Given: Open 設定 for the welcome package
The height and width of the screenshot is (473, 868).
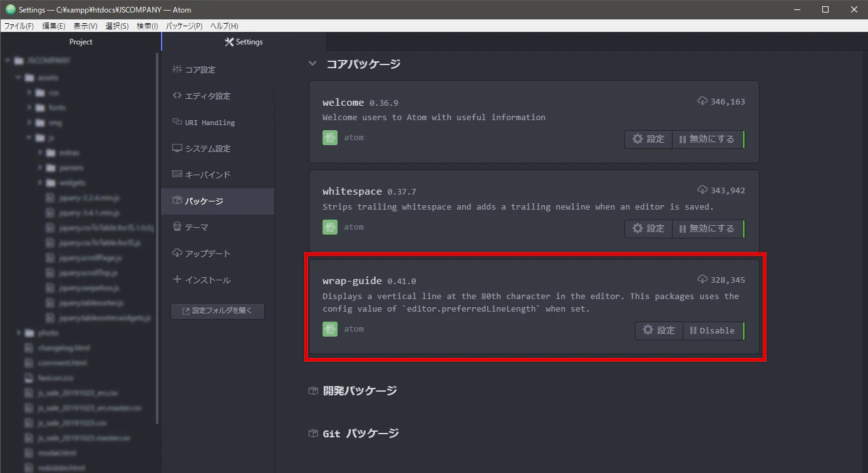Looking at the screenshot, I should tap(648, 139).
